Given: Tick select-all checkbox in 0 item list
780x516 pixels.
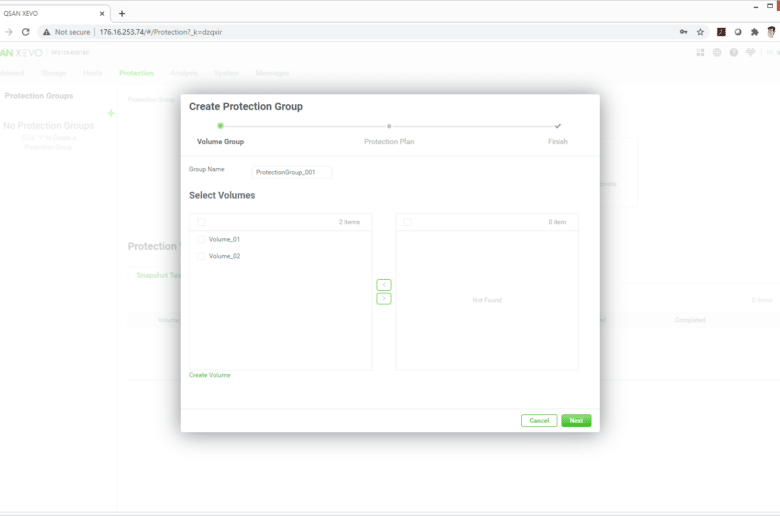Looking at the screenshot, I should [x=407, y=222].
